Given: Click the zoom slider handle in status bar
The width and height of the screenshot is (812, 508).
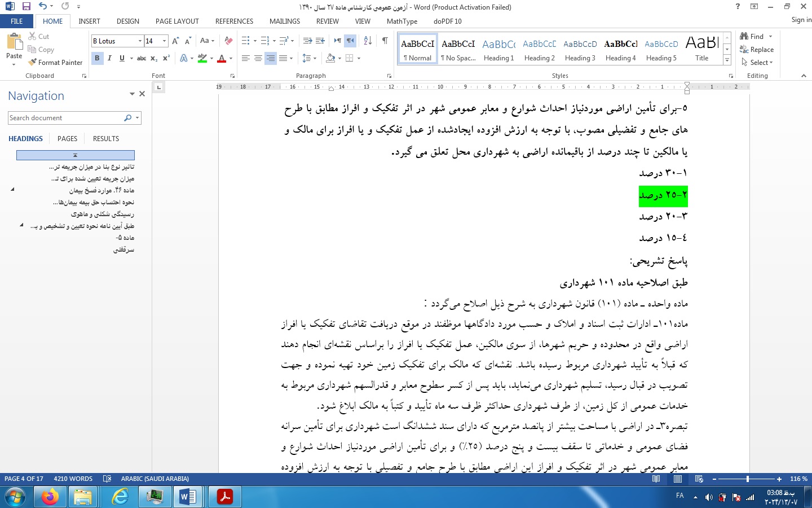Looking at the screenshot, I should click(x=747, y=479).
